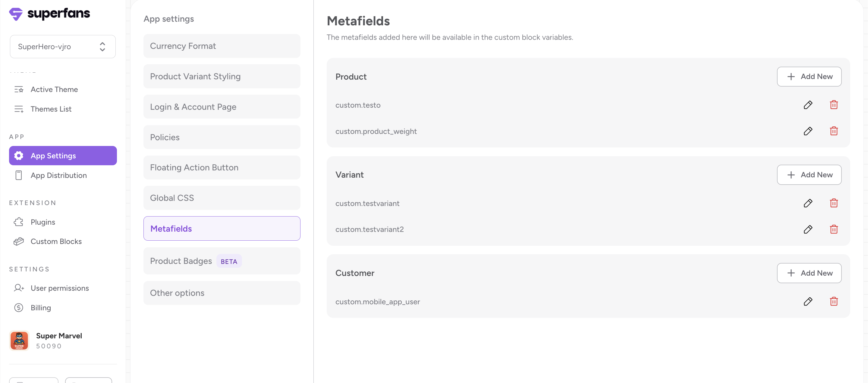Click the superfans logo
Screen dimensions: 868x383
49,14
